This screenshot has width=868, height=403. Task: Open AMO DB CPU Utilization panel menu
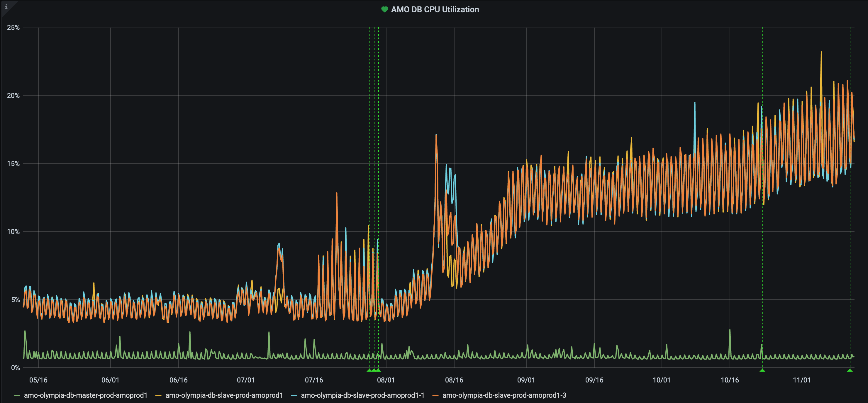tap(435, 9)
